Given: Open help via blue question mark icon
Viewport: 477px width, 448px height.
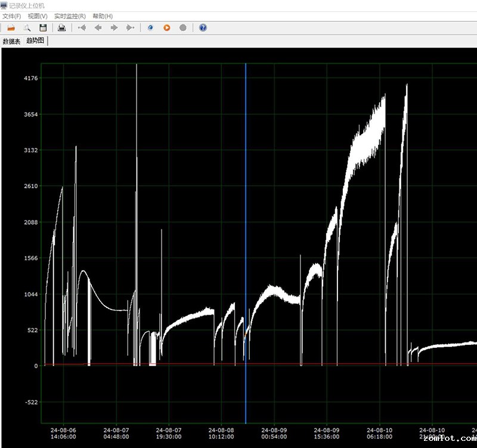Looking at the screenshot, I should point(203,27).
